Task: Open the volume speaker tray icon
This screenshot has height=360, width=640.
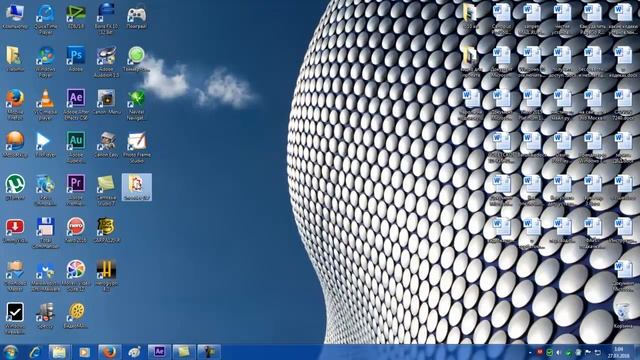Action: 558,352
